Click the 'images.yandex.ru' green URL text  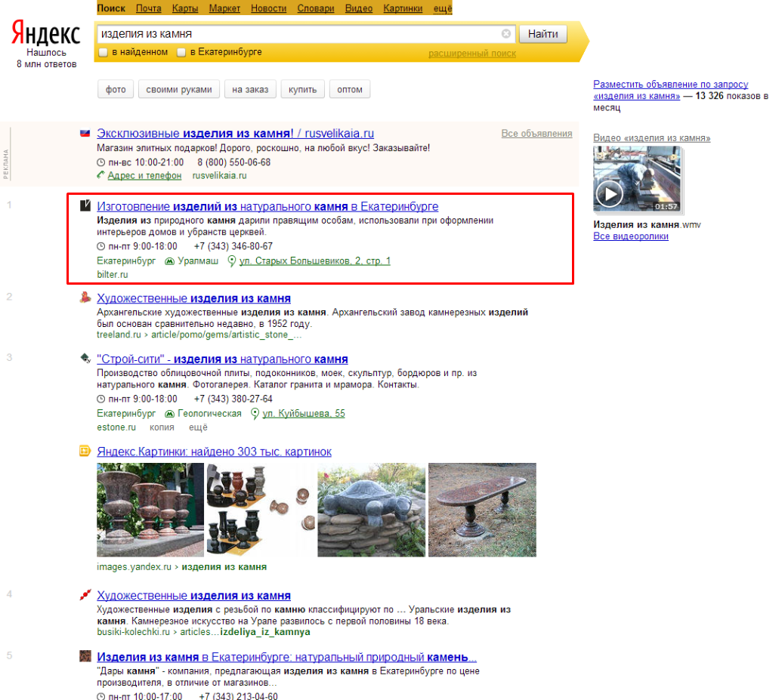click(x=134, y=567)
